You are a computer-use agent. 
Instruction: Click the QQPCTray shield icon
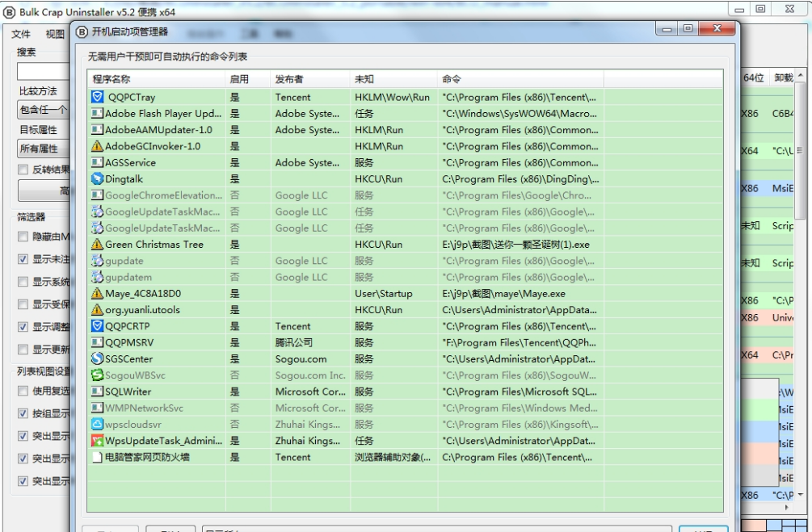[x=97, y=97]
